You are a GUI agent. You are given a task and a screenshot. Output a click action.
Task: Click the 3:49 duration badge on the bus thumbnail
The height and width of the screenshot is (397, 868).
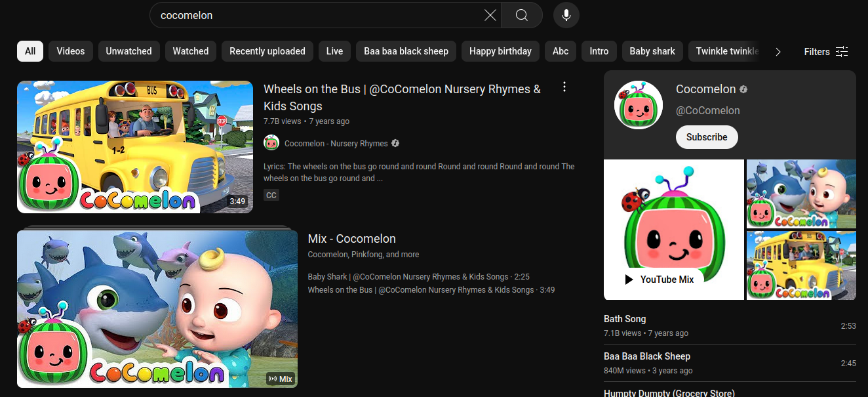click(x=237, y=201)
